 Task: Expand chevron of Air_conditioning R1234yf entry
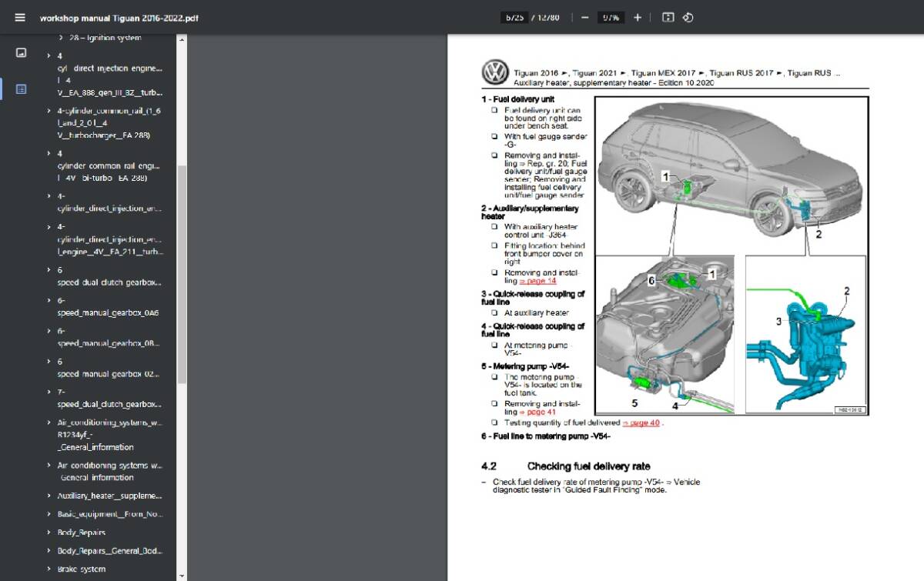coord(49,422)
